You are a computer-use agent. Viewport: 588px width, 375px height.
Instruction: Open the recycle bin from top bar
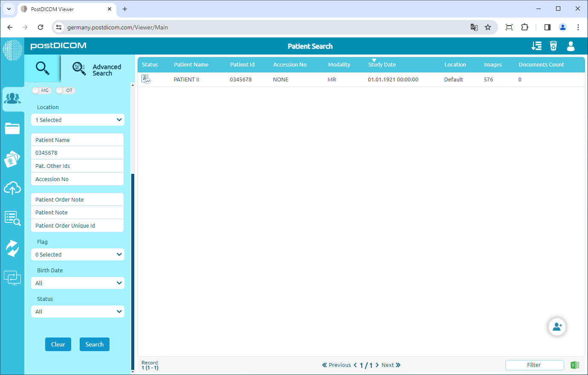[553, 46]
